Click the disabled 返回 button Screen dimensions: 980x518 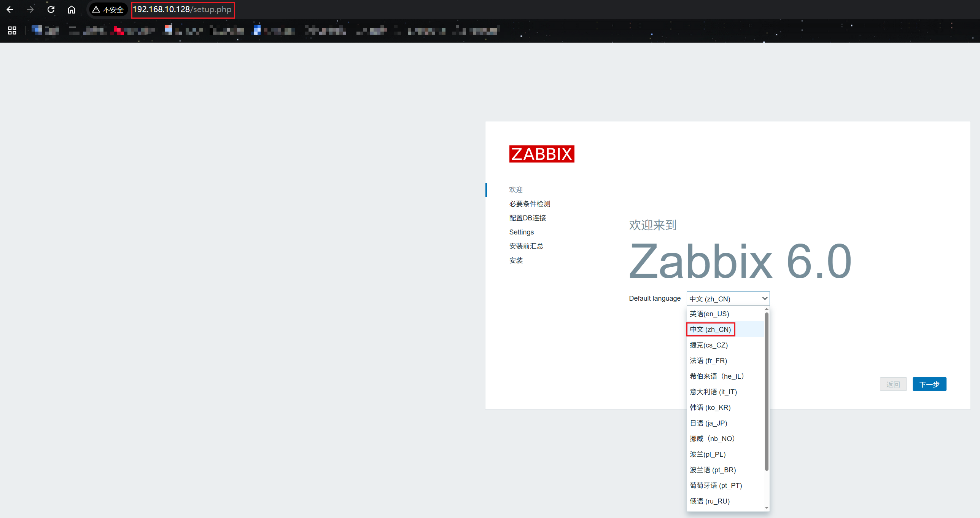(893, 384)
